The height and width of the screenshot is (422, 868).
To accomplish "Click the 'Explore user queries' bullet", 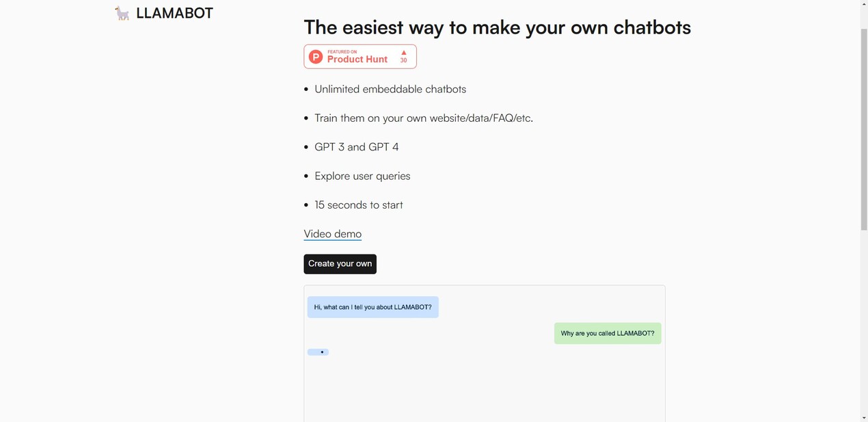I will coord(362,176).
